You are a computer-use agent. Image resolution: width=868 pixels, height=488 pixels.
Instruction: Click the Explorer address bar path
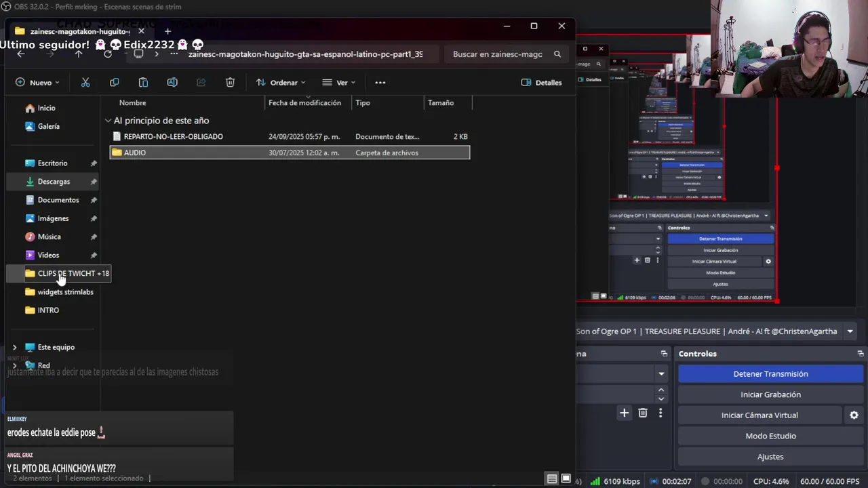305,54
